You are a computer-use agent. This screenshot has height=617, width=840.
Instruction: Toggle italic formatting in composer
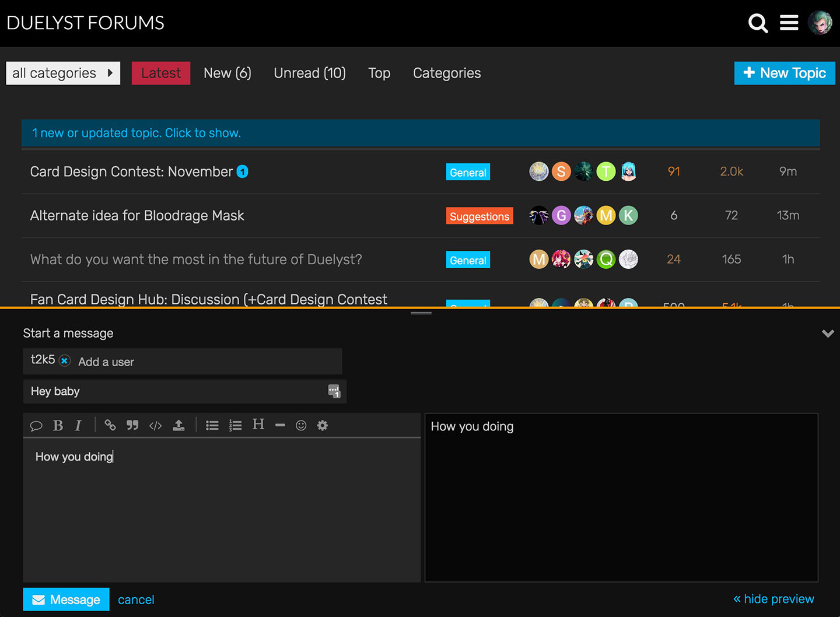(78, 426)
